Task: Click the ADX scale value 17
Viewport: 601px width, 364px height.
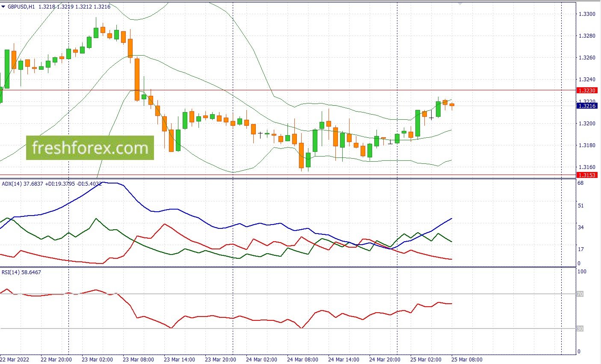Action: (x=581, y=249)
